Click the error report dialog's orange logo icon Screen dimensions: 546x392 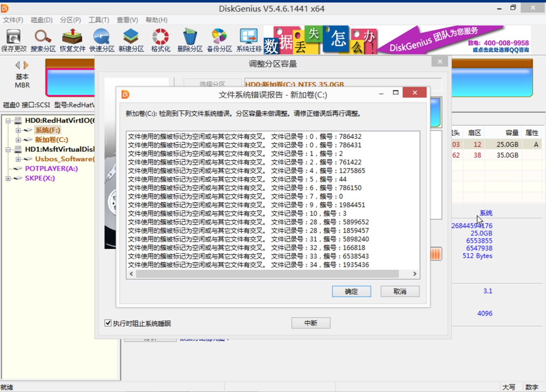[x=126, y=95]
